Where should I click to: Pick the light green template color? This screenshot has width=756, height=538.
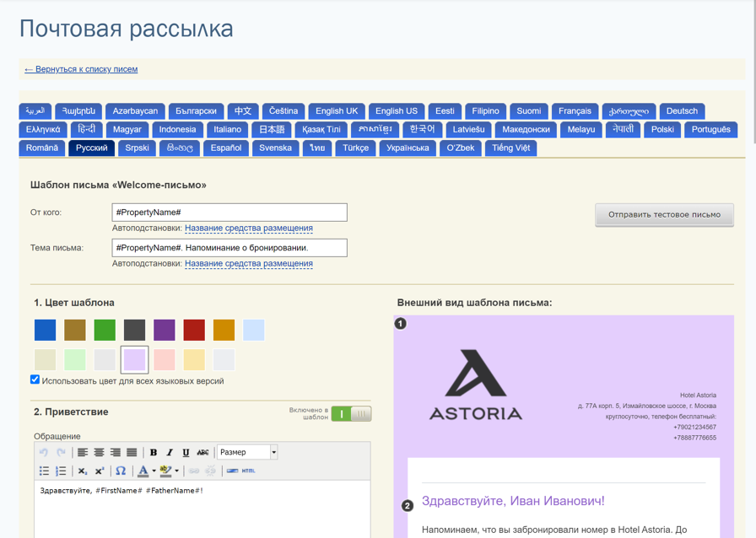[x=75, y=359]
